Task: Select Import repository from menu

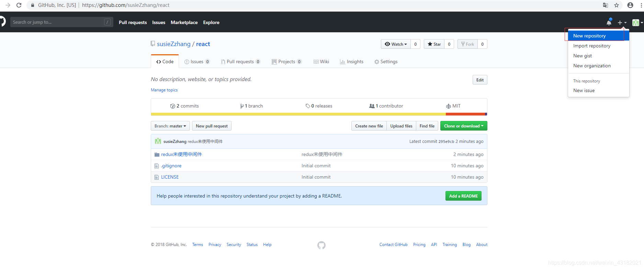Action: [599, 46]
